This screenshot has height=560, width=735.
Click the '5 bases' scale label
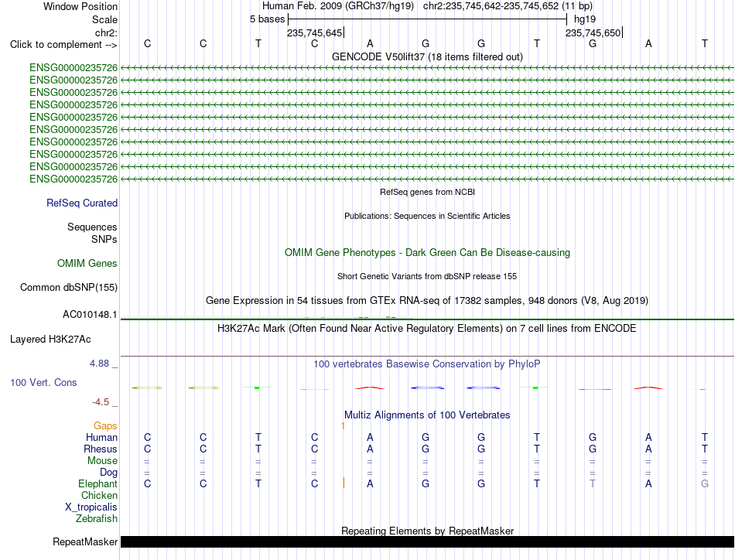[x=267, y=19]
